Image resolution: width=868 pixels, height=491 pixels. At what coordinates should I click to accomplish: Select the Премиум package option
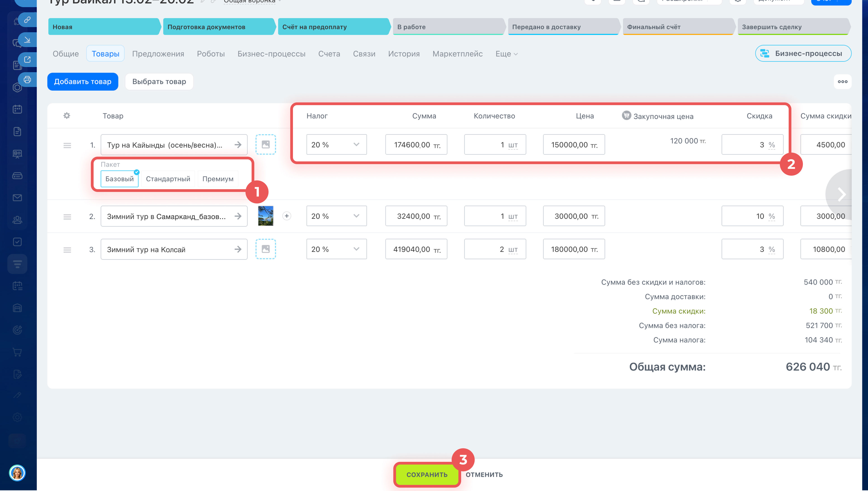218,179
